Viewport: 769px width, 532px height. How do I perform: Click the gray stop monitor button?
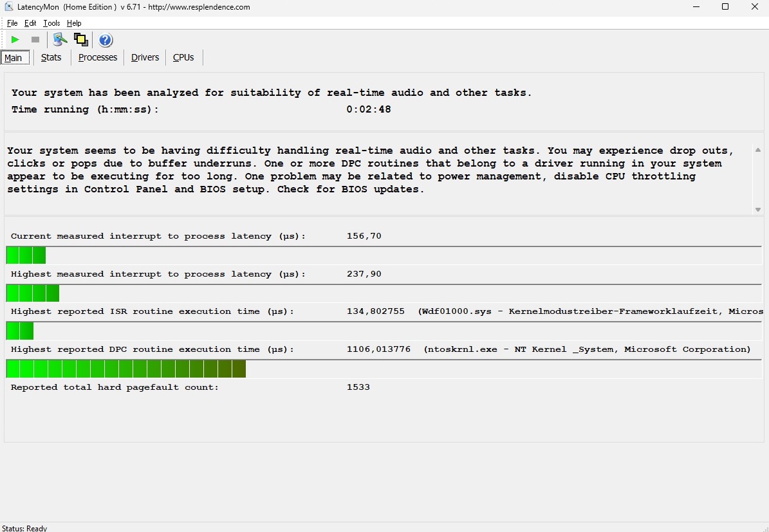click(35, 40)
